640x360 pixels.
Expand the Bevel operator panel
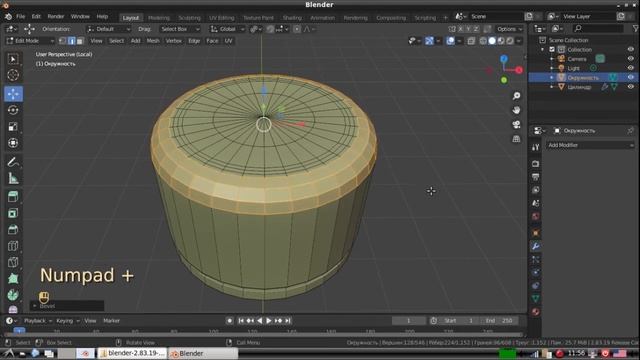click(67, 306)
